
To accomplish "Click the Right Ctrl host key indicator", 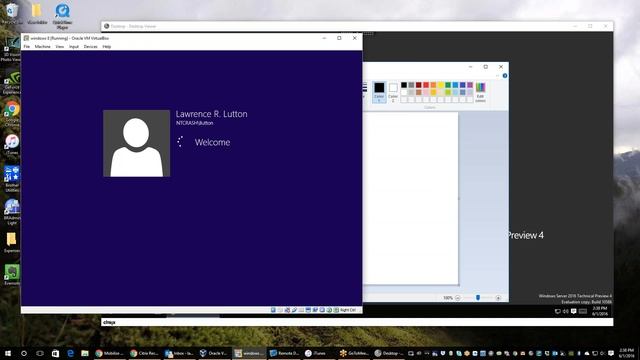I will [x=348, y=310].
